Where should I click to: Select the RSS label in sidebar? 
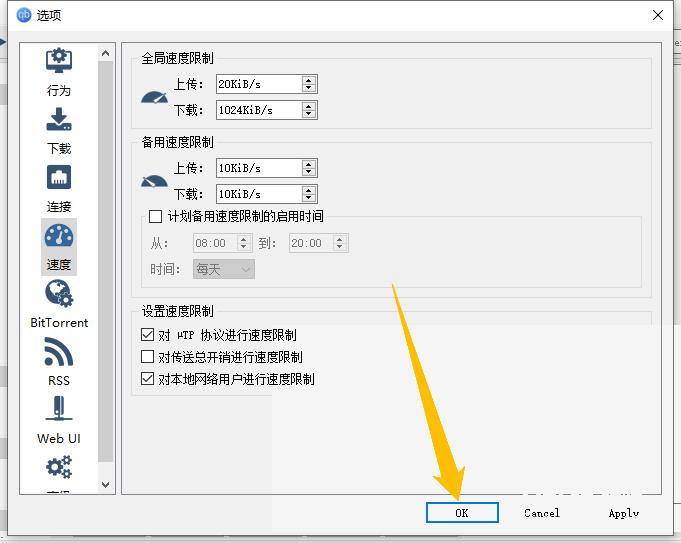coord(59,381)
